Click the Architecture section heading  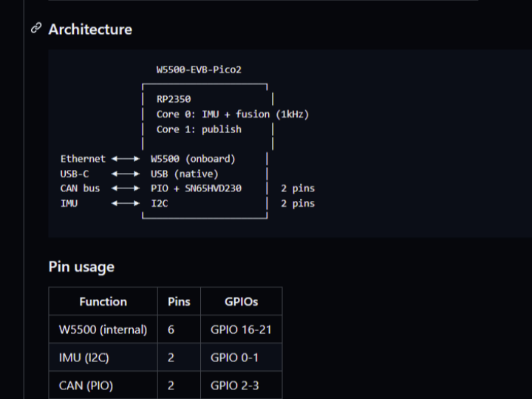[90, 30]
